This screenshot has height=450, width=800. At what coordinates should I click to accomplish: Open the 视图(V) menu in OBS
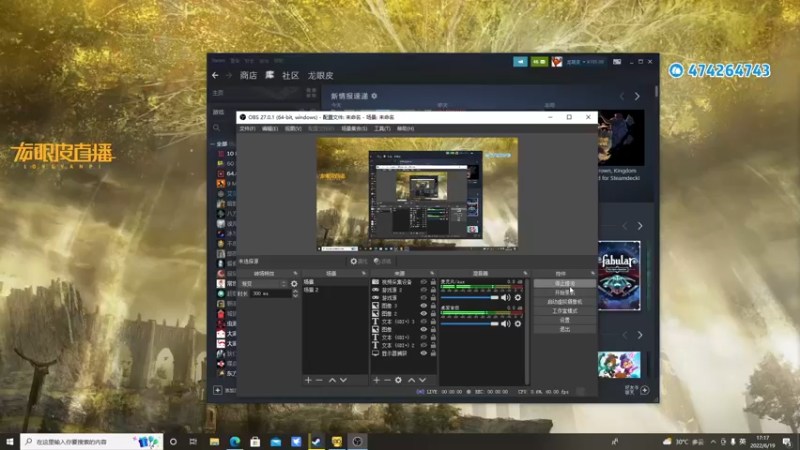[293, 129]
